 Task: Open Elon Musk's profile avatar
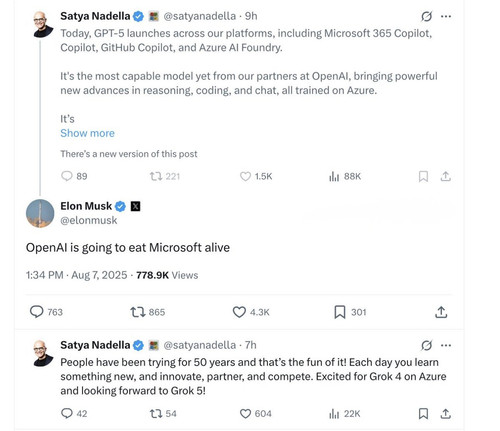pyautogui.click(x=40, y=213)
